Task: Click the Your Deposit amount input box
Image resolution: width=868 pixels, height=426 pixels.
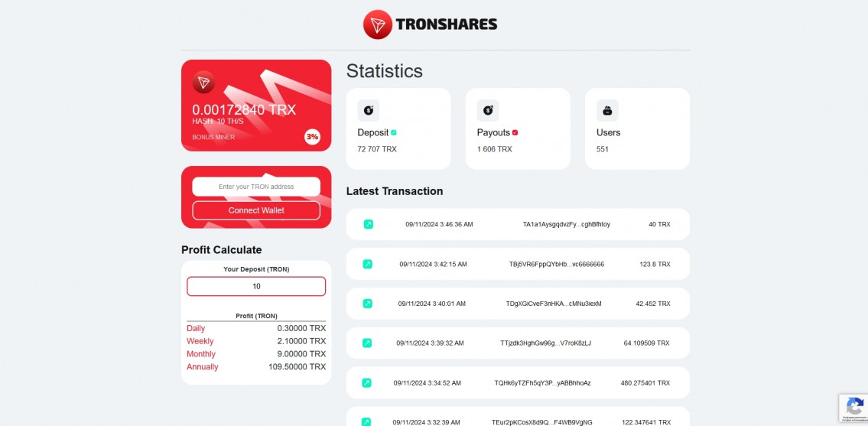Action: 256,286
